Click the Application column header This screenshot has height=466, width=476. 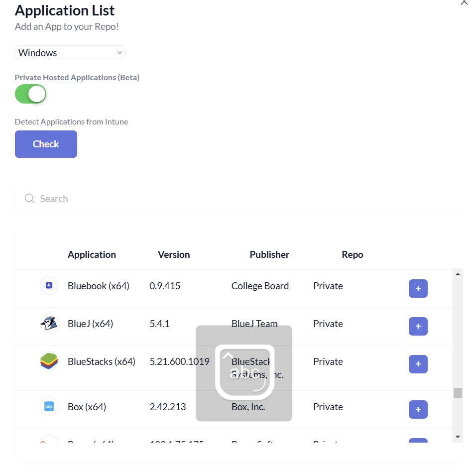click(92, 254)
